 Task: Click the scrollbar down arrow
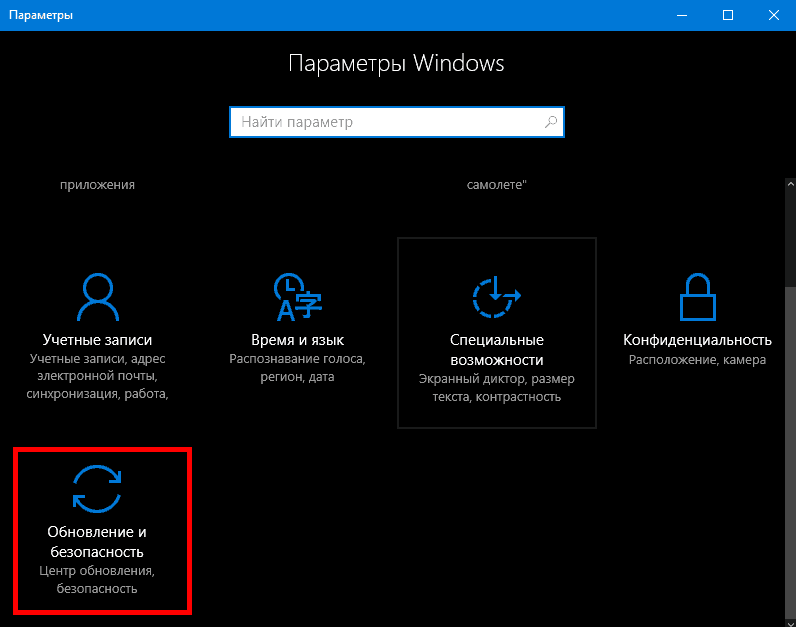tap(790, 622)
